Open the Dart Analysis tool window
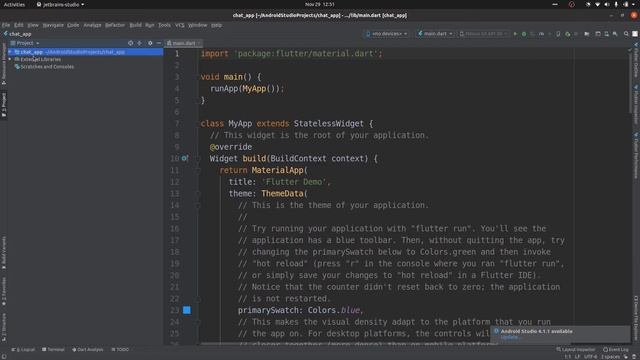This screenshot has width=640, height=360. pyautogui.click(x=87, y=349)
